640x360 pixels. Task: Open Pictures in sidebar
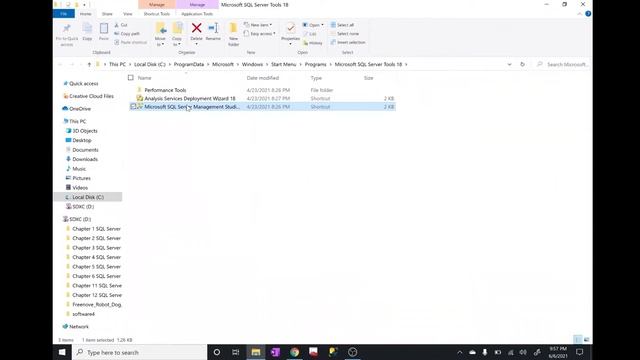pyautogui.click(x=81, y=178)
